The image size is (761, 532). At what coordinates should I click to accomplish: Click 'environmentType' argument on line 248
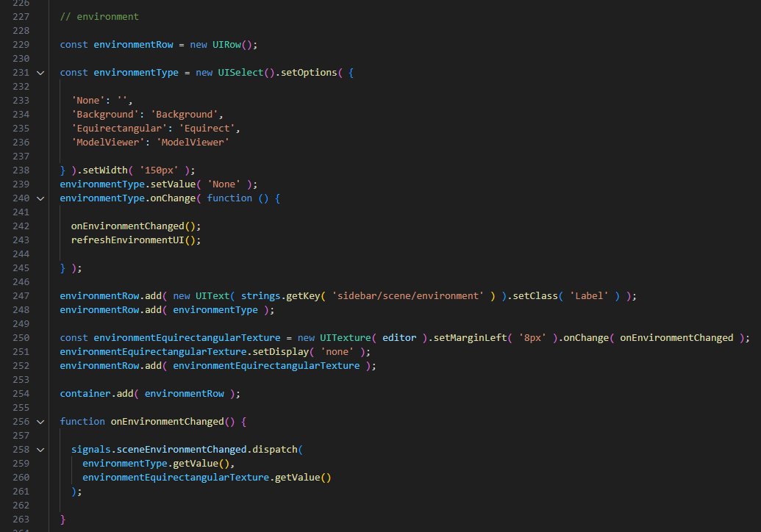click(x=215, y=310)
